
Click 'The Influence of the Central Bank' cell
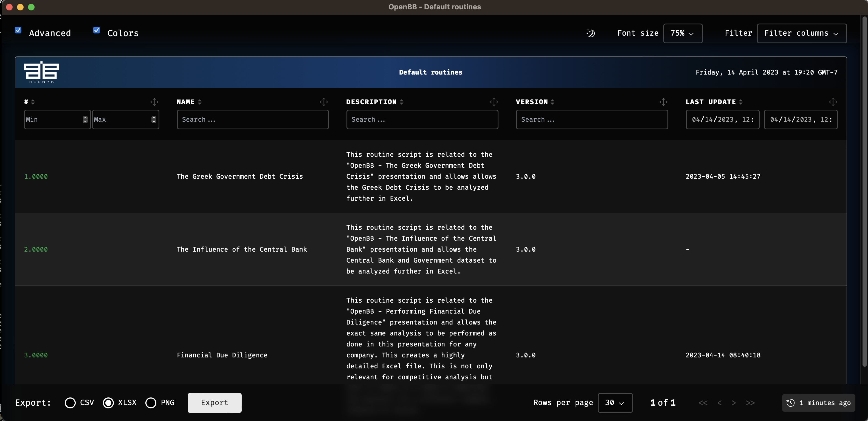[x=242, y=249]
